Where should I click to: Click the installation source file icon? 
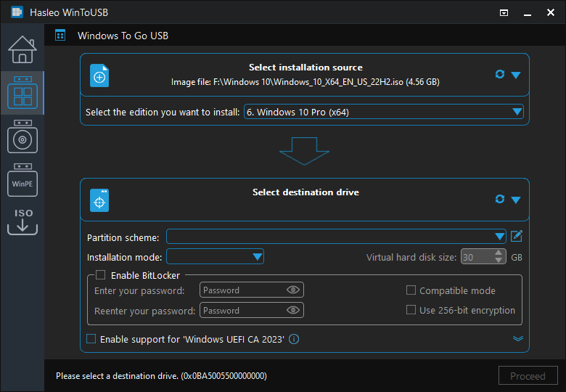tap(99, 75)
